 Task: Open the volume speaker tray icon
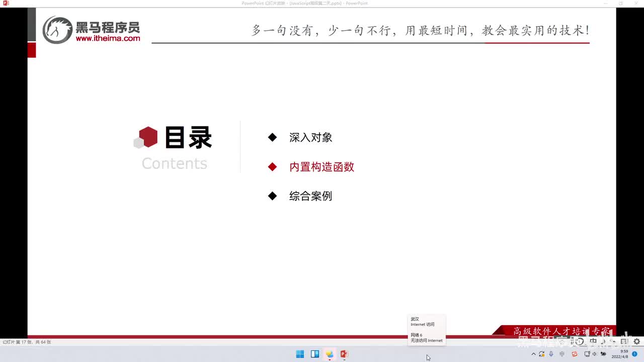click(594, 354)
